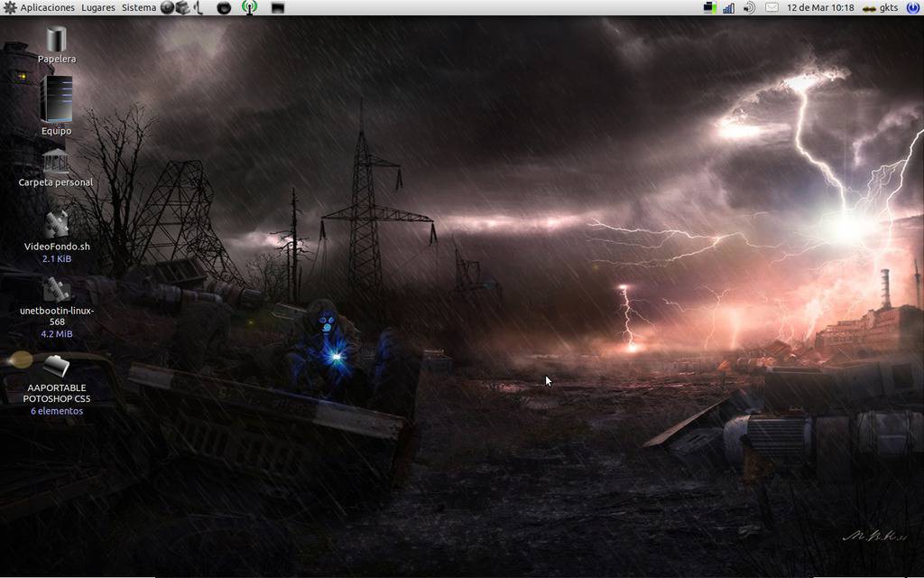Click the '6 elementos' count text
The image size is (924, 578).
tap(57, 411)
